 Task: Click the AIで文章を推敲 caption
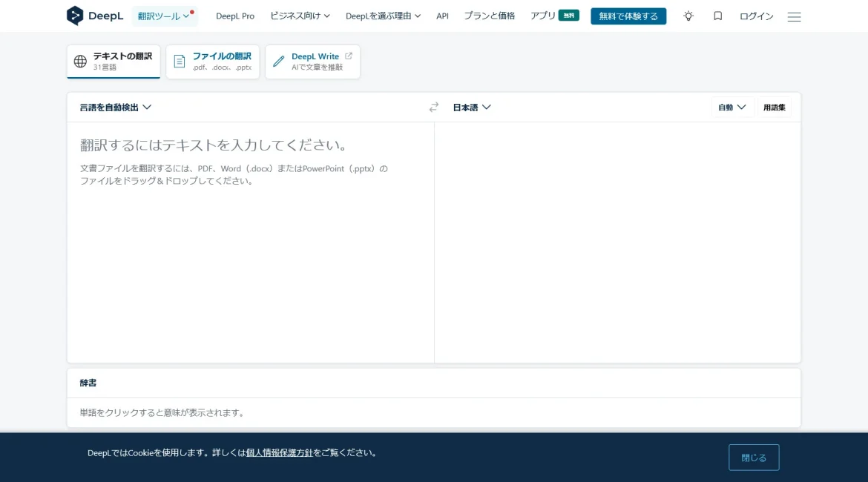[x=318, y=67]
